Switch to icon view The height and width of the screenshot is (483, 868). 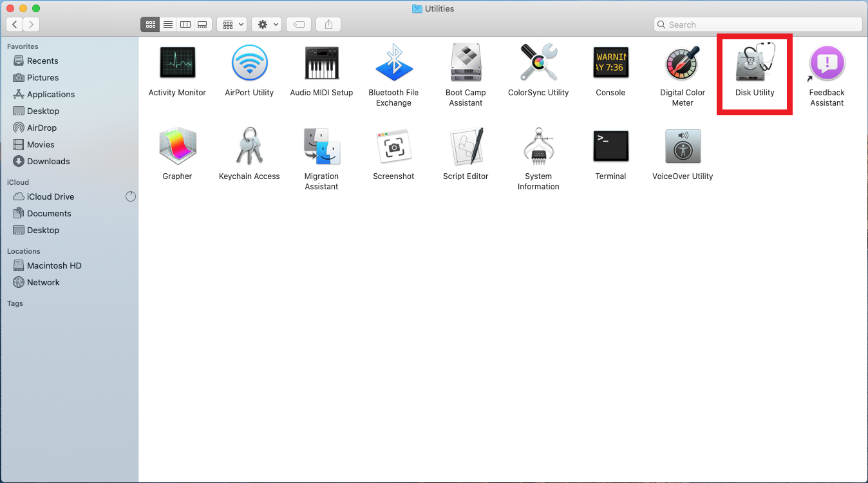point(150,24)
